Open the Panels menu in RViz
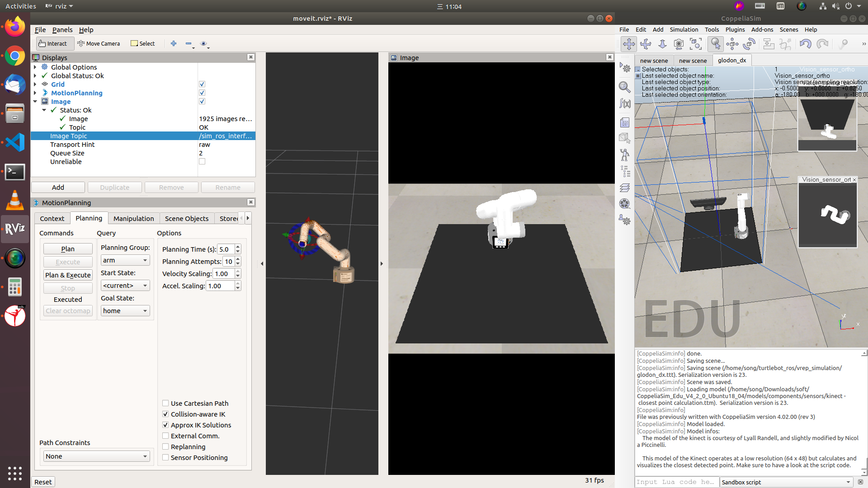The image size is (868, 488). [x=62, y=29]
